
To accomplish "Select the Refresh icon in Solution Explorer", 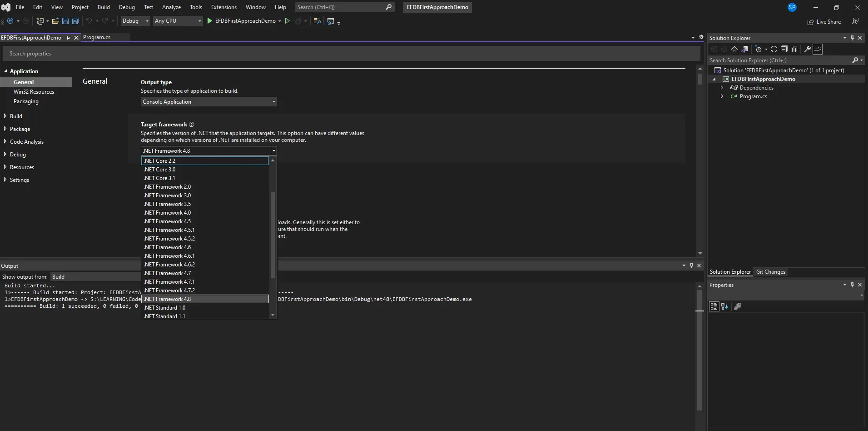I will pos(774,50).
